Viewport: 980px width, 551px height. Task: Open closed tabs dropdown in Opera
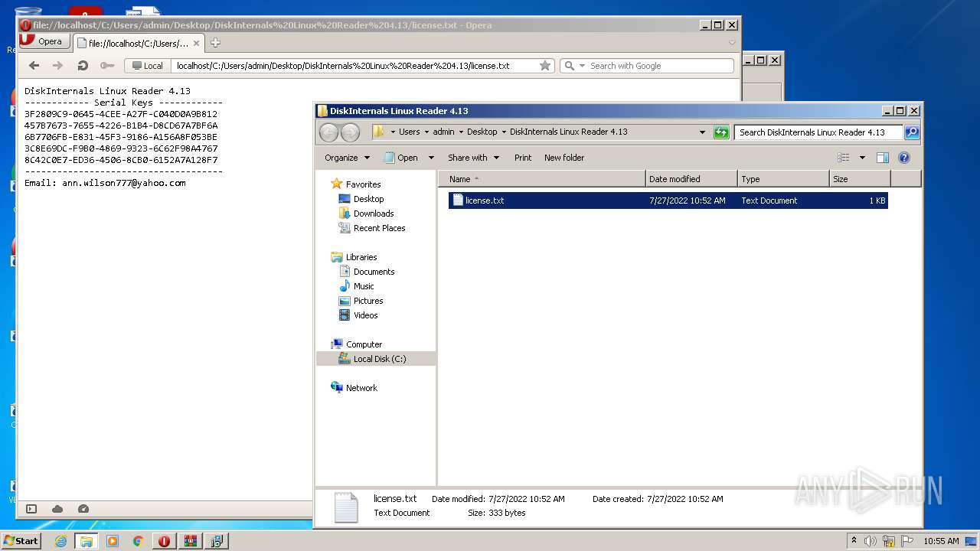point(731,43)
